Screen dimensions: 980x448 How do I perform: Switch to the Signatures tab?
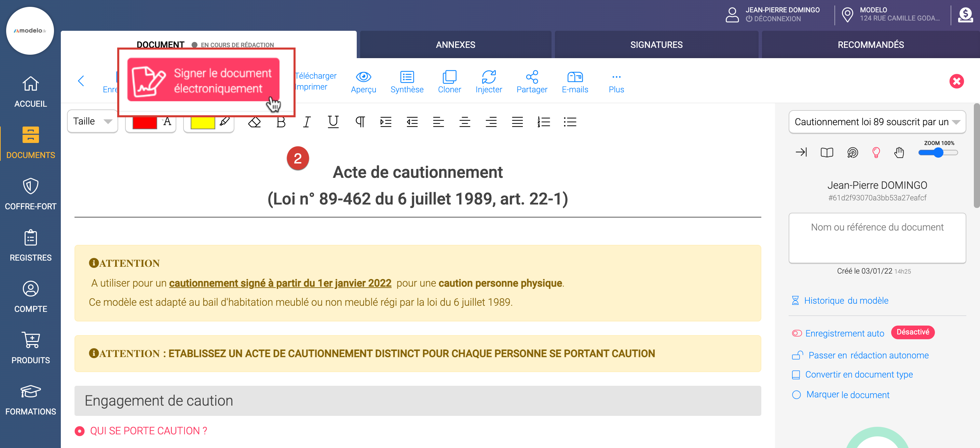point(656,45)
